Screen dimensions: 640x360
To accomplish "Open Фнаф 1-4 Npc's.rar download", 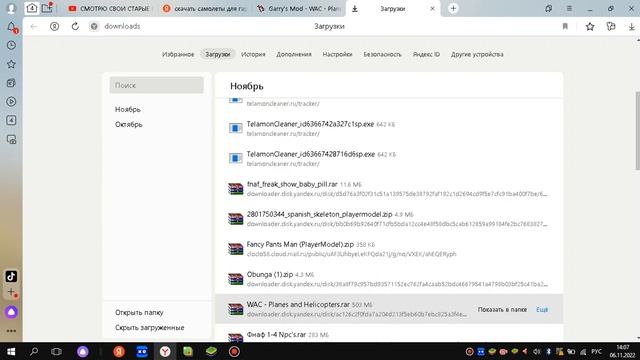I will click(x=276, y=335).
